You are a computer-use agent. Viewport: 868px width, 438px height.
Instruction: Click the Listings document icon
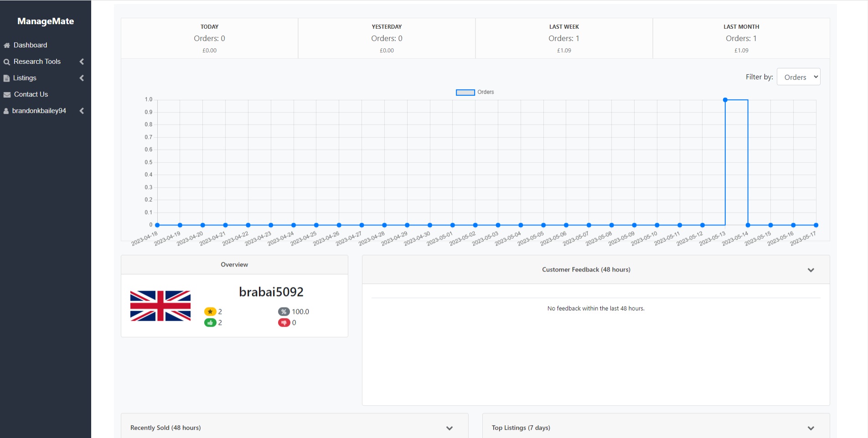tap(6, 78)
